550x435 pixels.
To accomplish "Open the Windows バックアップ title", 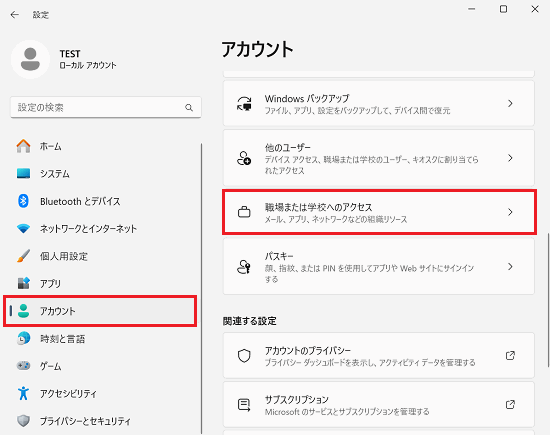I will 307,98.
